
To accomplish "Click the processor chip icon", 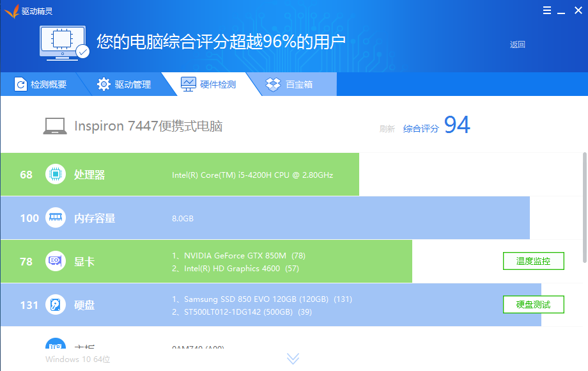I will pyautogui.click(x=56, y=175).
